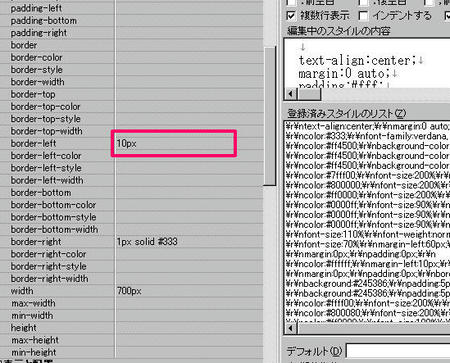Screen dimensions: 450x363
Task: Click the height property name
Action: 23,328
